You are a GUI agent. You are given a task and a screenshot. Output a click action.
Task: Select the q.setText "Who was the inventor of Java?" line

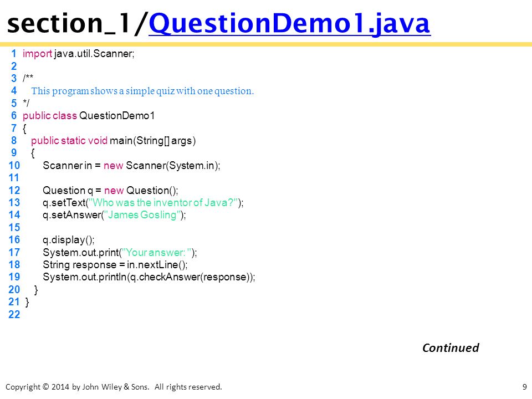point(143,203)
